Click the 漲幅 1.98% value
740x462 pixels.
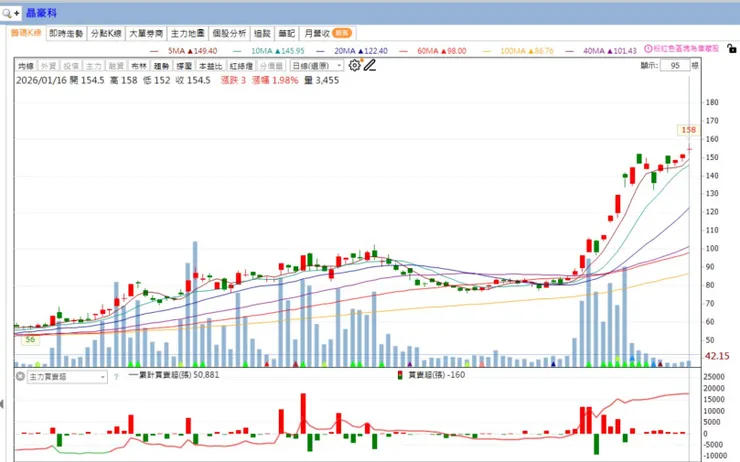coord(275,80)
